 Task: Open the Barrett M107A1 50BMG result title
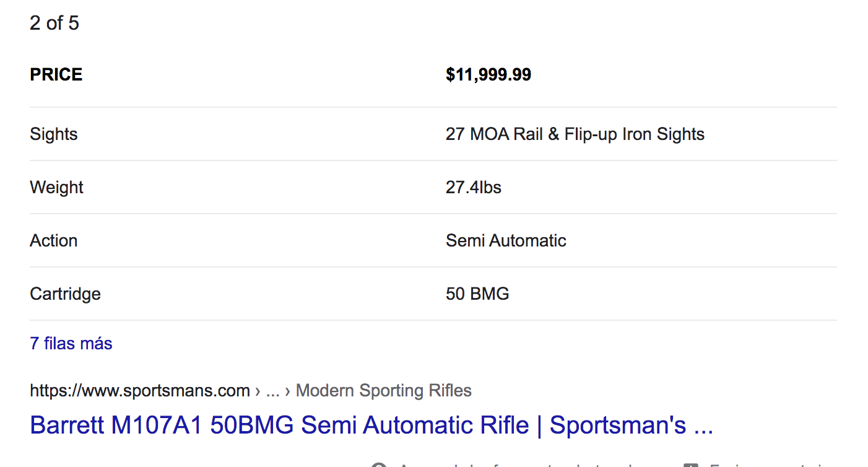371,425
